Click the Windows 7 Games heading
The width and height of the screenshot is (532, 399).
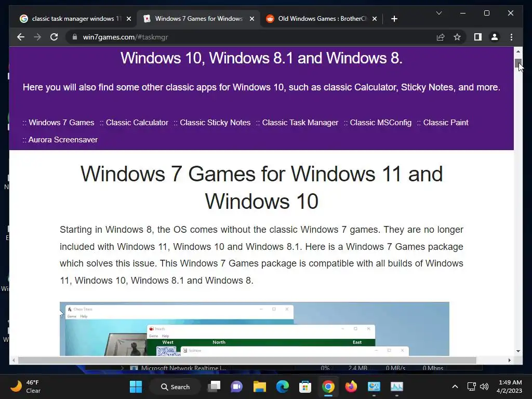tap(262, 188)
